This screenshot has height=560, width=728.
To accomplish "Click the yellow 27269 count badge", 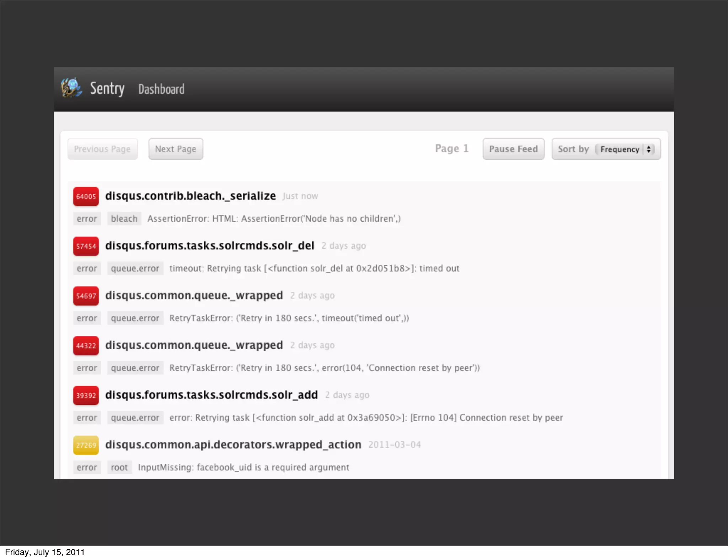I will click(x=86, y=445).
